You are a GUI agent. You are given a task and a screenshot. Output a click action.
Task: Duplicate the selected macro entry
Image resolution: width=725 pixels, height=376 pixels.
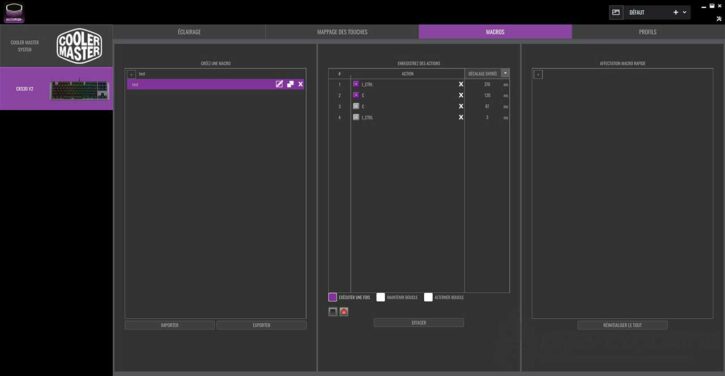click(290, 84)
